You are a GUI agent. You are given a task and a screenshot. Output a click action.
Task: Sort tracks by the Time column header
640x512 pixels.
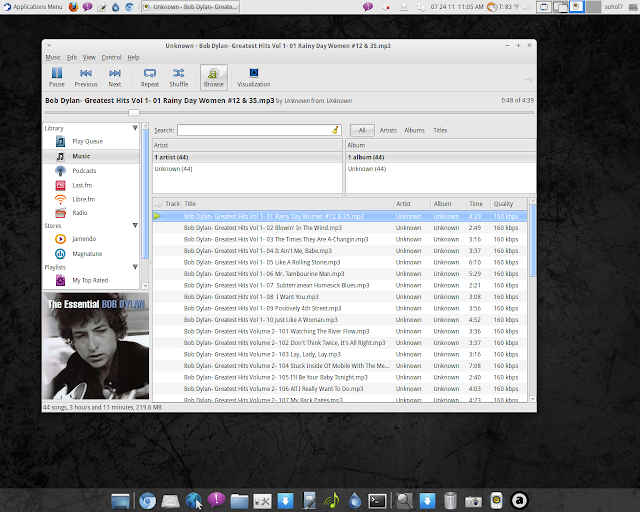478,204
